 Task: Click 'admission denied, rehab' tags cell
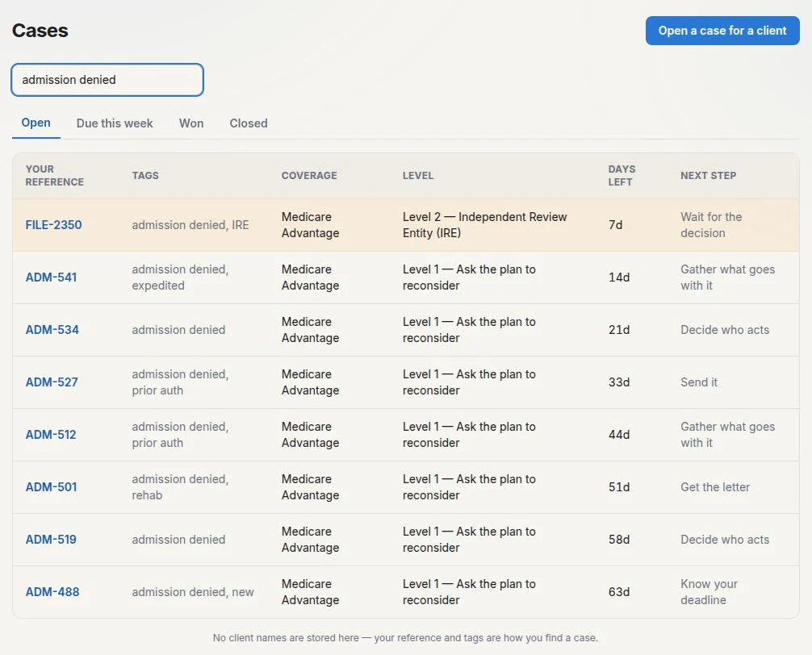coord(180,487)
